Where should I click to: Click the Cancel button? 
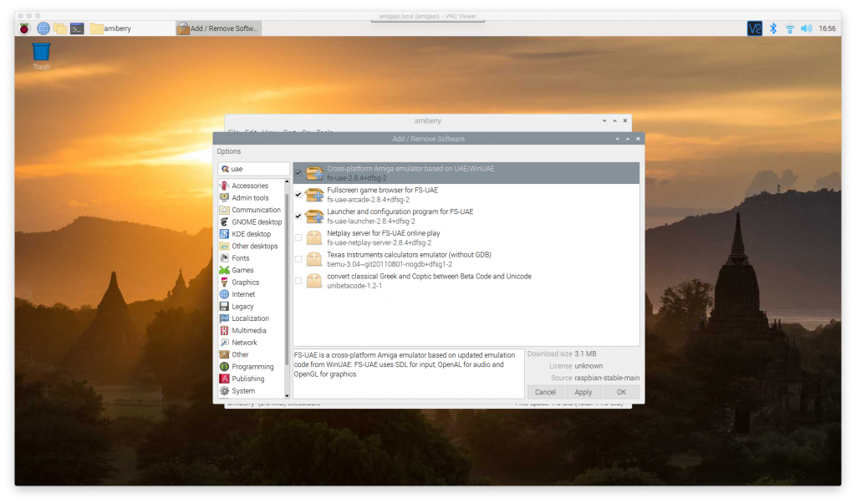pyautogui.click(x=545, y=392)
